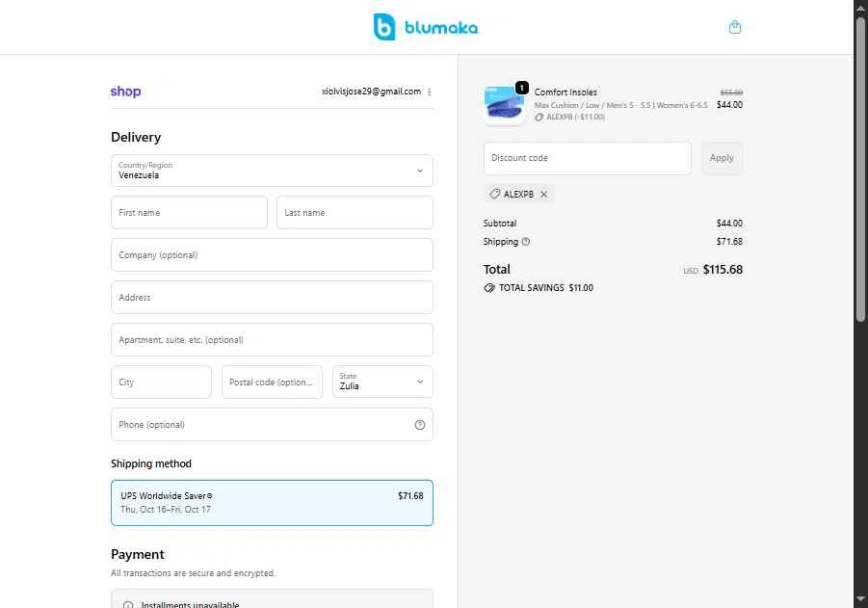Click the TOTAL SAVINGS $11.00 text
The image size is (868, 608).
[x=546, y=288]
